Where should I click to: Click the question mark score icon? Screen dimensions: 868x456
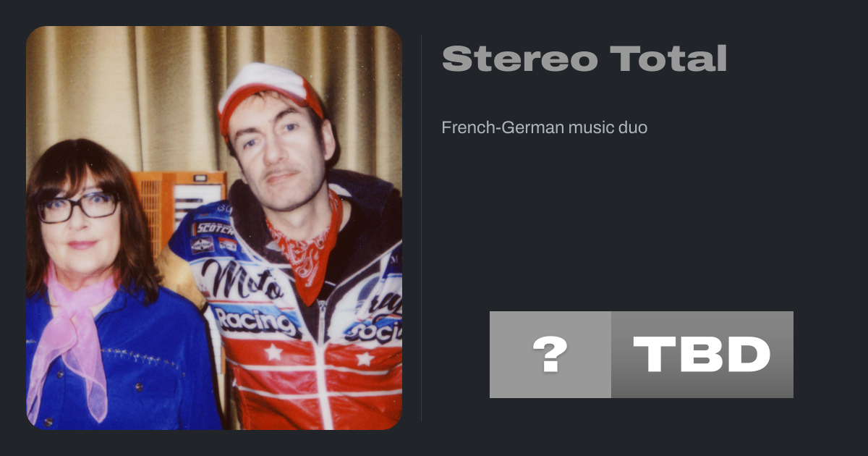550,355
